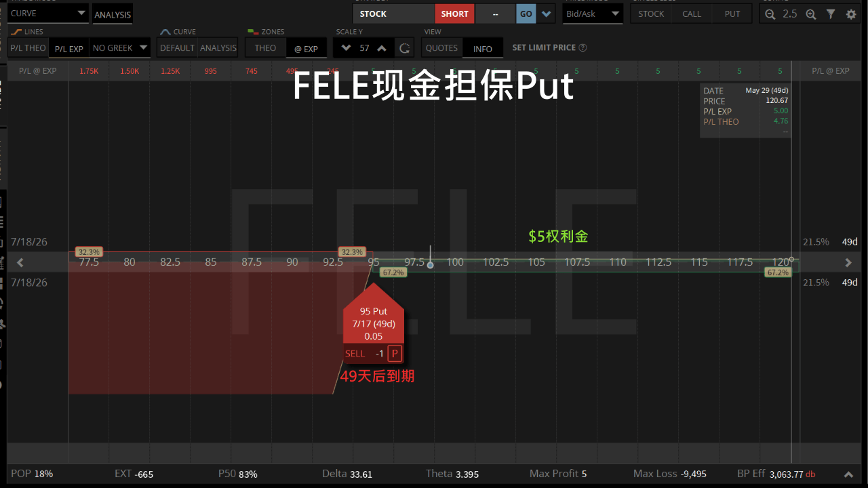The image size is (868, 488).
Task: Reset the Scale Y value
Action: click(x=405, y=48)
